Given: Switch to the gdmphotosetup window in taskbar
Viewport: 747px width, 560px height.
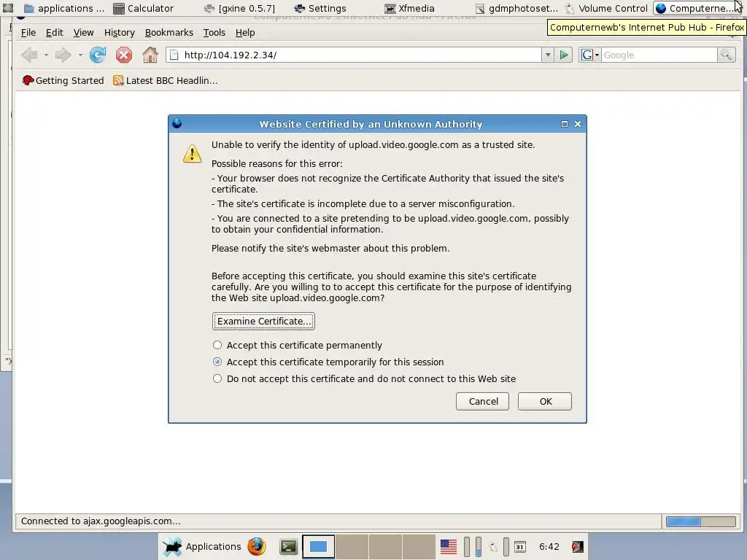Looking at the screenshot, I should pos(516,8).
